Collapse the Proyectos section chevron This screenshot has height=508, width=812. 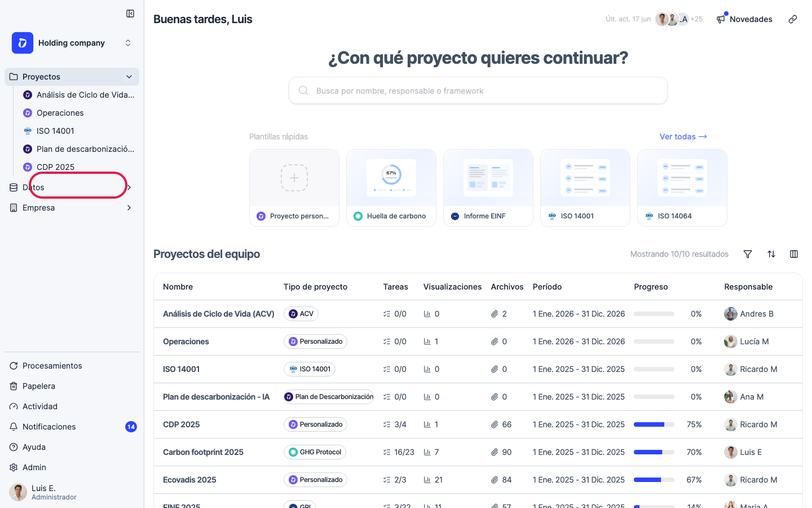click(x=129, y=77)
